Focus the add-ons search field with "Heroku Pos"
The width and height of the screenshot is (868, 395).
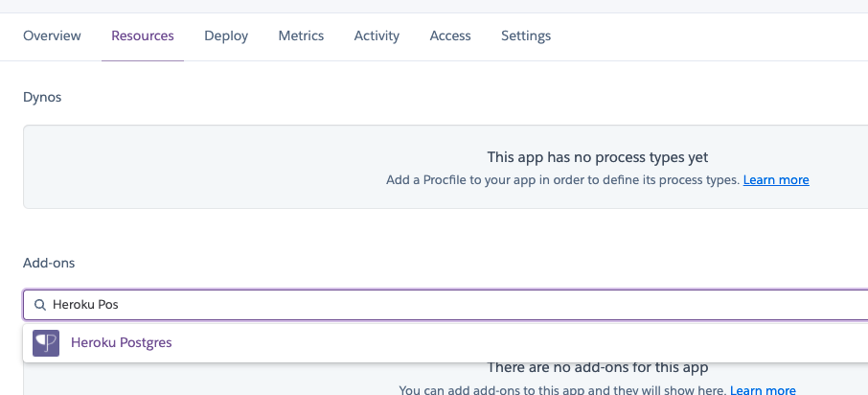coord(383,305)
